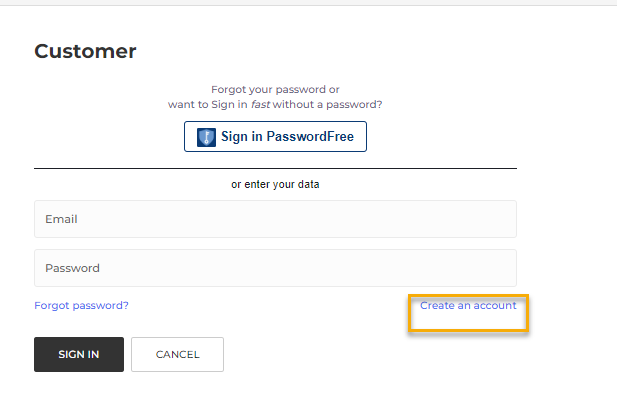617x407 pixels.
Task: Select the italic word "fast"
Action: [262, 104]
